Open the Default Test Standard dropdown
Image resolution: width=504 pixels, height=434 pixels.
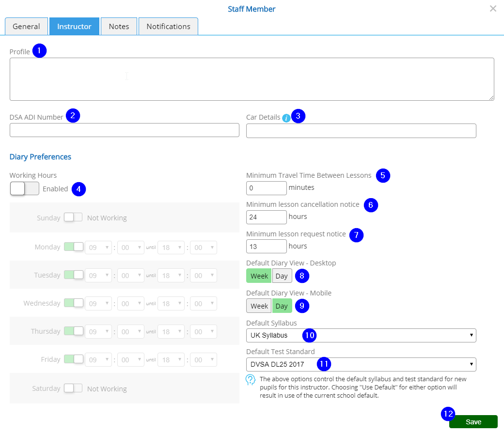click(361, 364)
